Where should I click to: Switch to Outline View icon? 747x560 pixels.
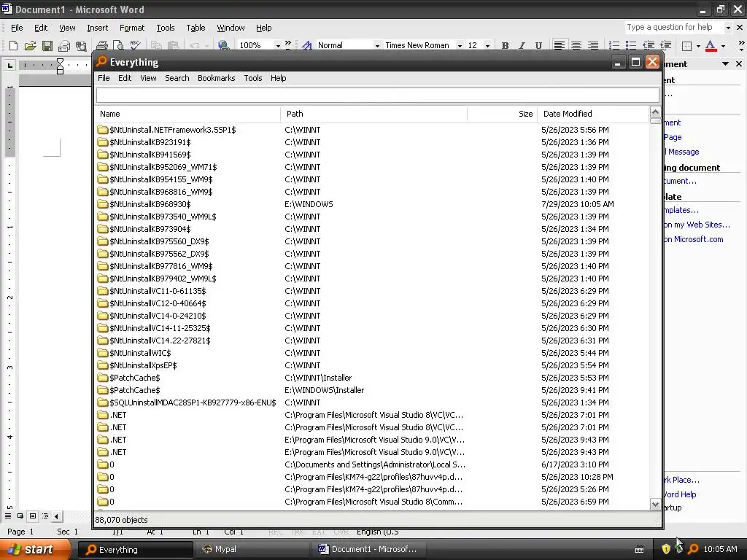(45, 516)
